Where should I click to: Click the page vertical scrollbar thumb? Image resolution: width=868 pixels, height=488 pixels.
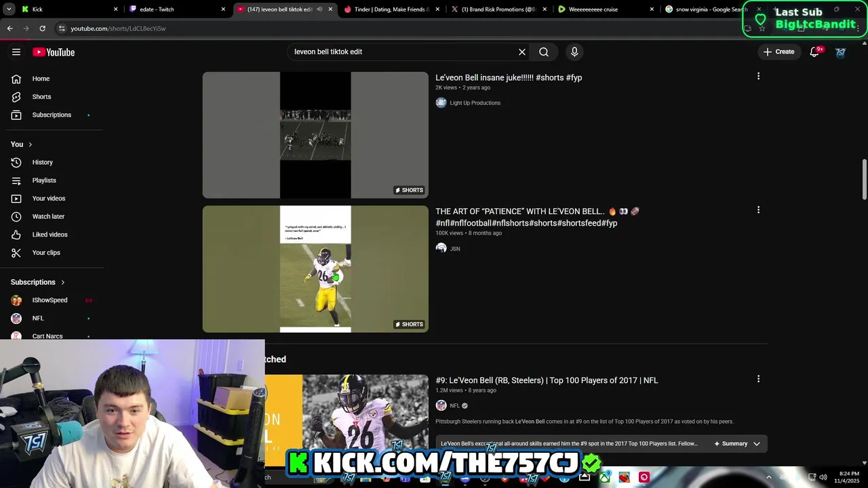click(x=864, y=180)
